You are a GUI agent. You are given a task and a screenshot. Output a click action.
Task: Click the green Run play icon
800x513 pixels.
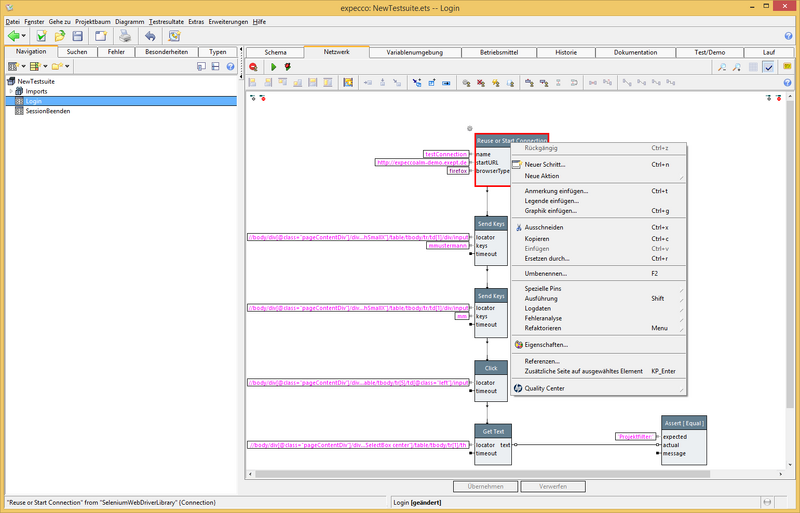pos(273,66)
